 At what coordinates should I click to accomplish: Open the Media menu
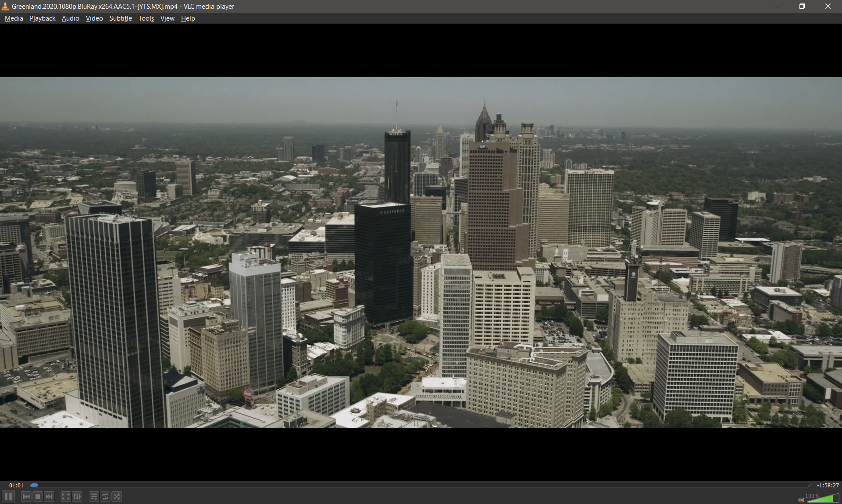(x=14, y=18)
